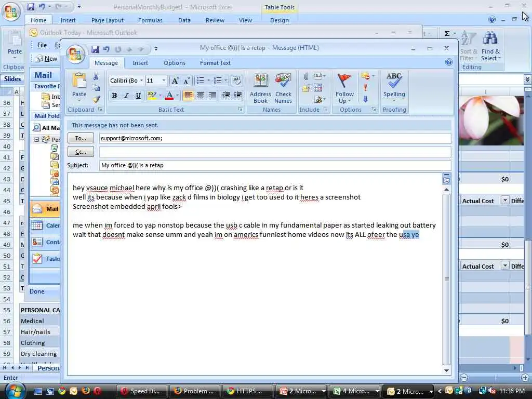Set Low Importance with blue down arrow
The width and height of the screenshot is (532, 399).
[365, 99]
